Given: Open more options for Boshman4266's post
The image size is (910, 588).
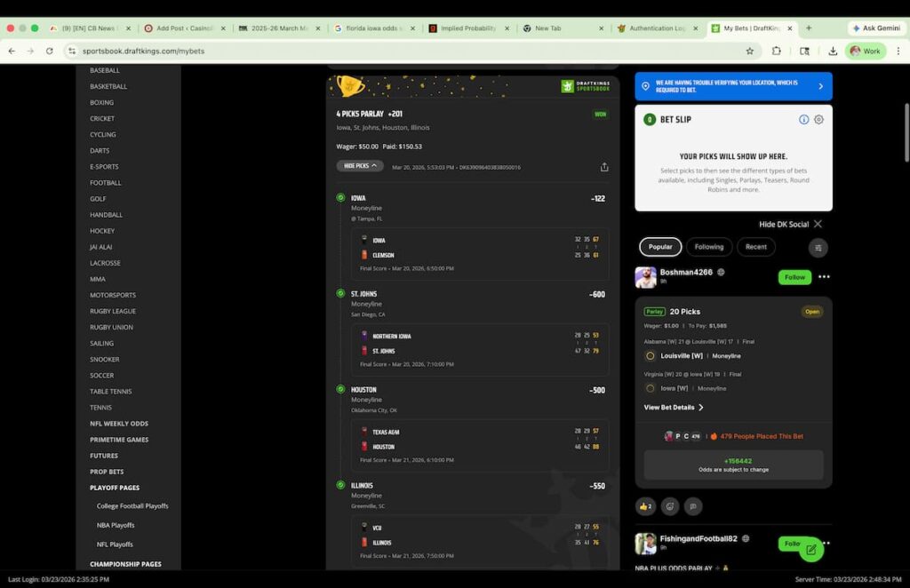Looking at the screenshot, I should pos(824,277).
